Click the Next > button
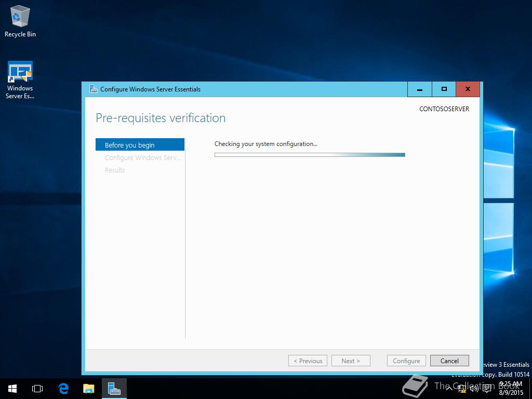The height and width of the screenshot is (399, 532). click(351, 361)
